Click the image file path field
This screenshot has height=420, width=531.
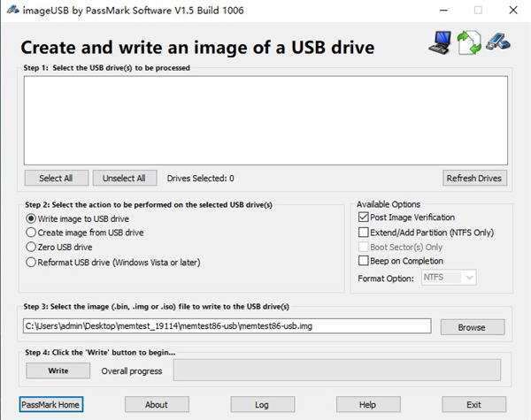point(227,326)
